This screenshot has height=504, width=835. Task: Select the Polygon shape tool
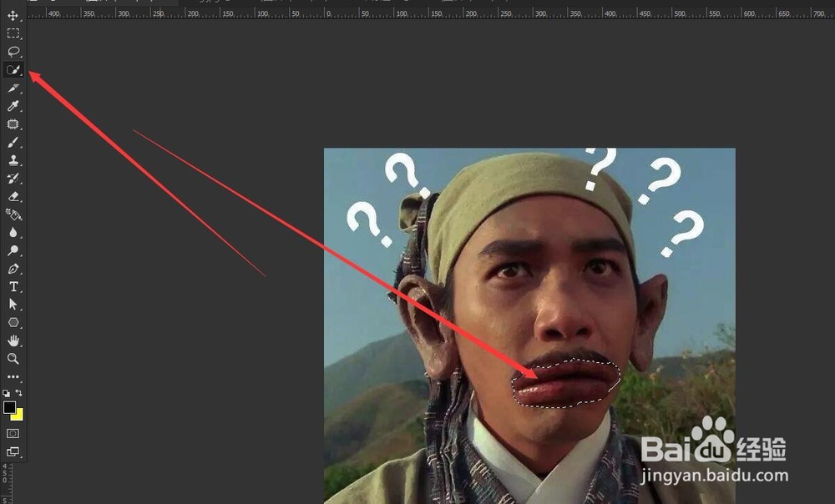[x=13, y=323]
